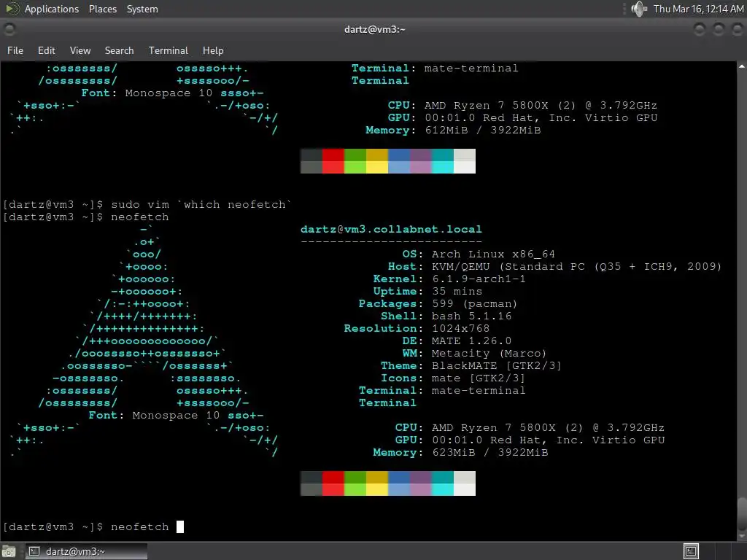The height and width of the screenshot is (560, 747).
Task: Click the Packages: 599 (pacman) line
Action: click(x=438, y=304)
